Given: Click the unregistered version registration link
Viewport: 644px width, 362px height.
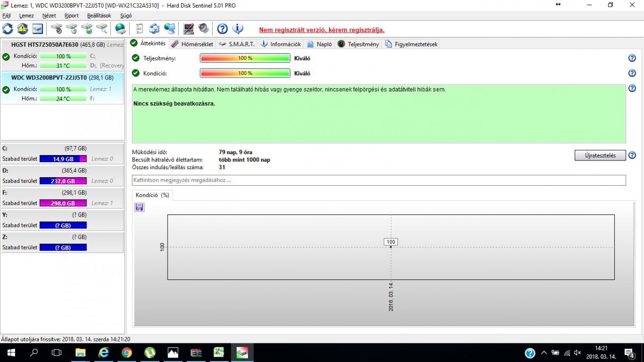Looking at the screenshot, I should 321,30.
